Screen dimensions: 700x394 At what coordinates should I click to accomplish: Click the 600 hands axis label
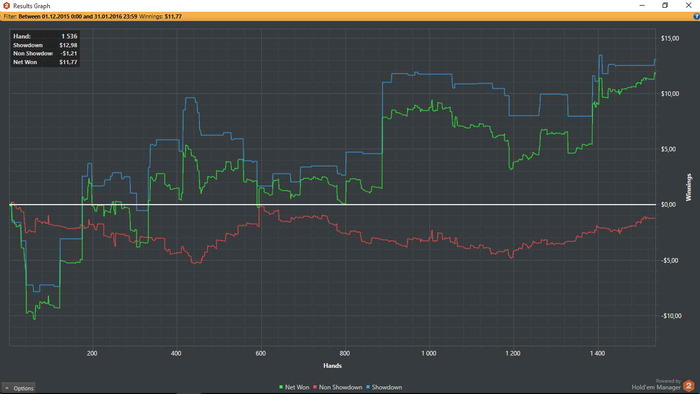tap(260, 353)
